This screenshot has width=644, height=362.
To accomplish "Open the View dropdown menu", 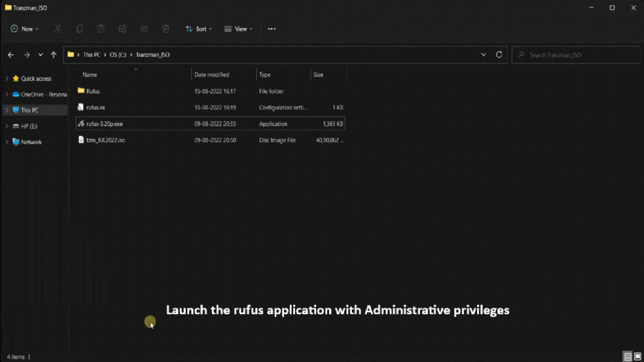I will point(238,29).
